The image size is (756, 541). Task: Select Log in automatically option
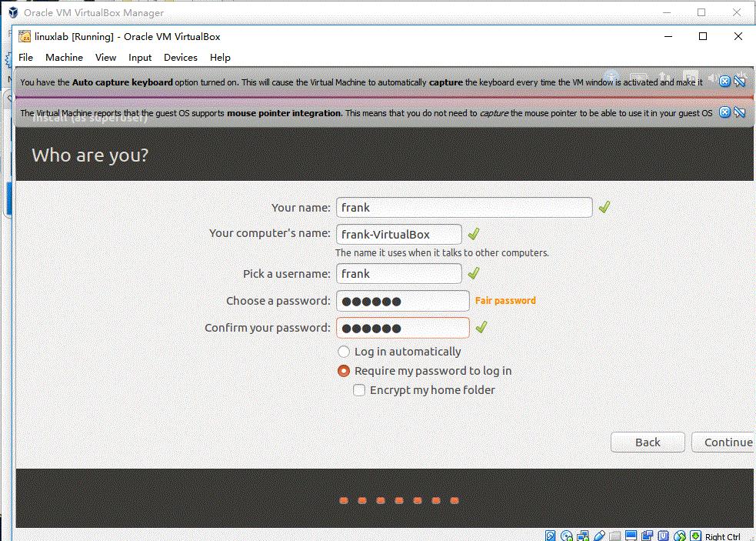click(x=343, y=352)
